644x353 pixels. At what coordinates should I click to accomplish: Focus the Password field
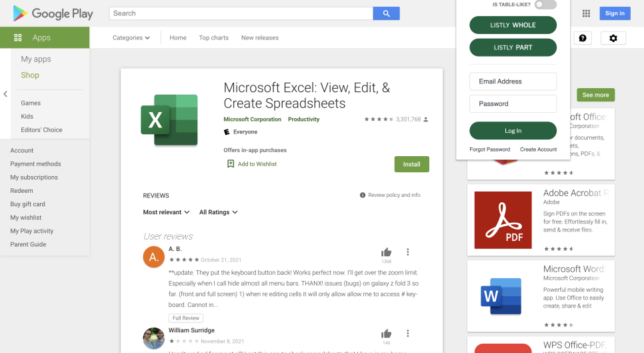(x=513, y=103)
